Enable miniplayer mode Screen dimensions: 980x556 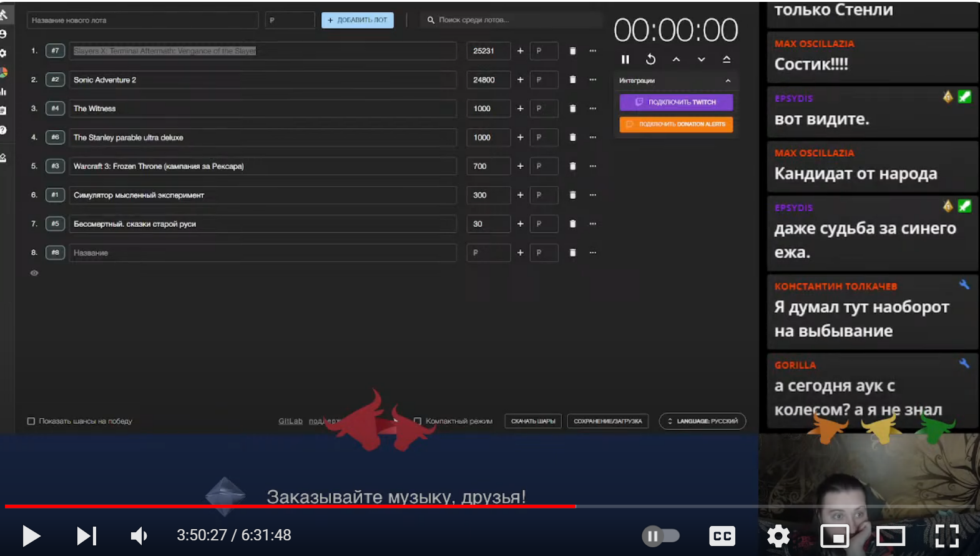coord(835,535)
